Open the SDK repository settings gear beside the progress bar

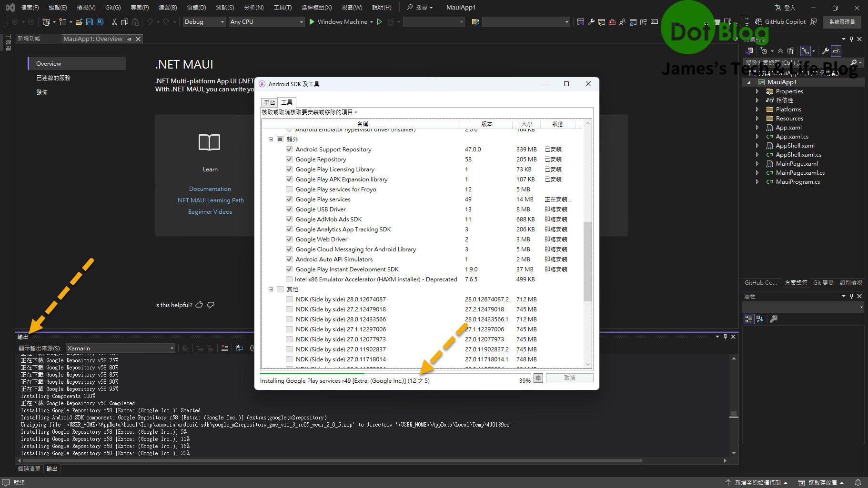538,378
